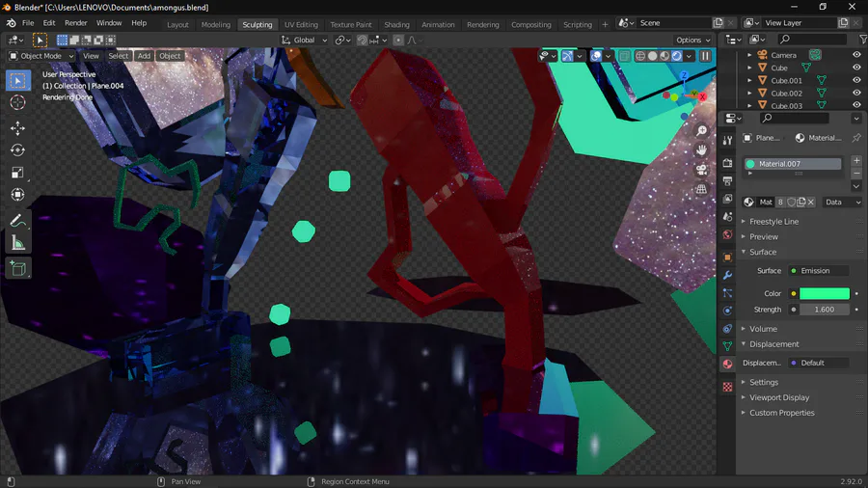Screen dimensions: 868x488
Task: Activate the Measure tool
Action: (17, 243)
